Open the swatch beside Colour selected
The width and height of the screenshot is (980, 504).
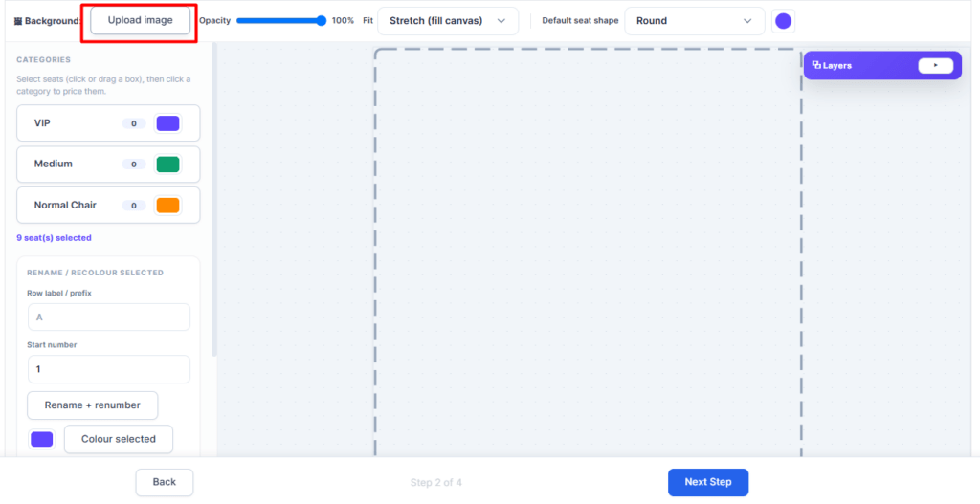[42, 439]
